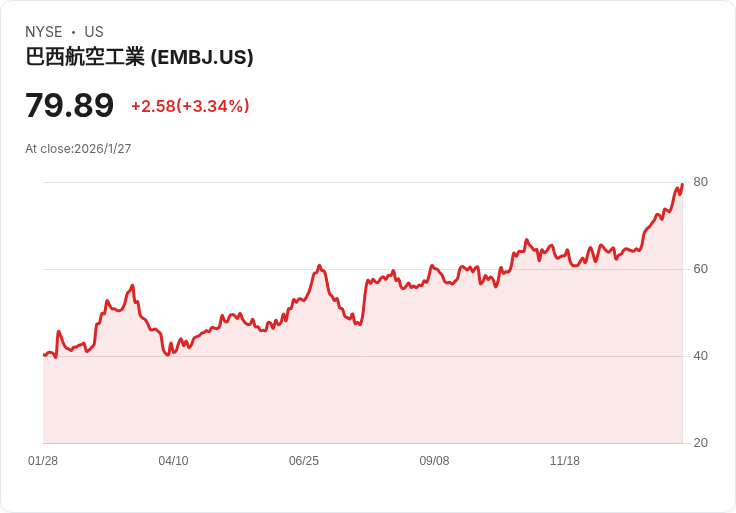This screenshot has width=736, height=513.
Task: Select the 01/28 date on x-axis
Action: point(43,461)
